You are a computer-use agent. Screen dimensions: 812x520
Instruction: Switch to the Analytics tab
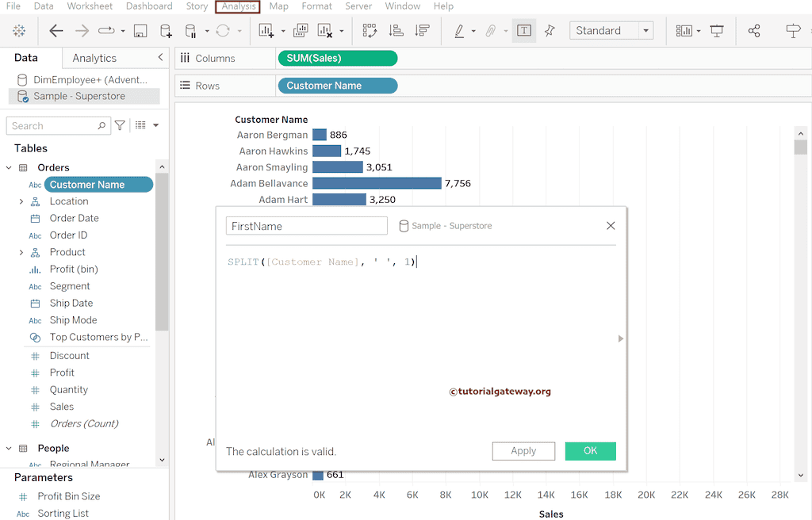[94, 57]
